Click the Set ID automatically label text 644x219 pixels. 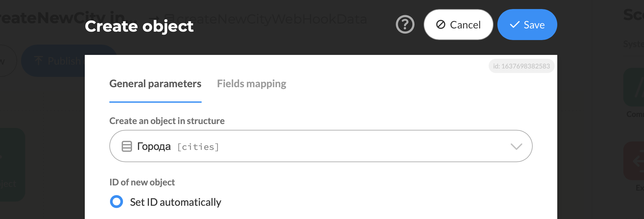click(175, 202)
